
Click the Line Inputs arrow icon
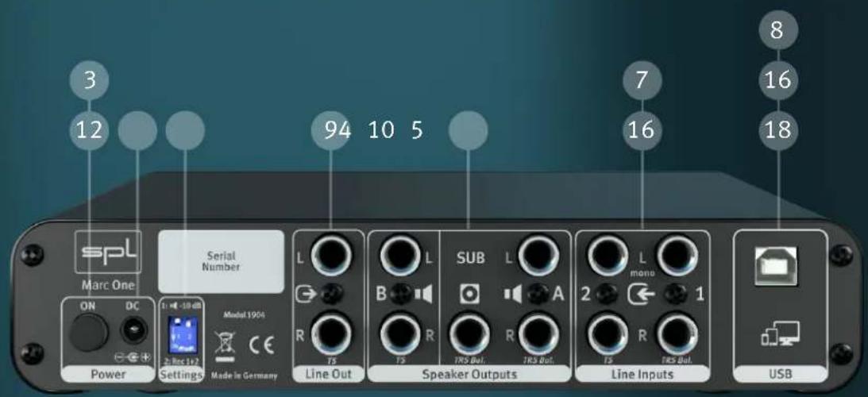[642, 294]
